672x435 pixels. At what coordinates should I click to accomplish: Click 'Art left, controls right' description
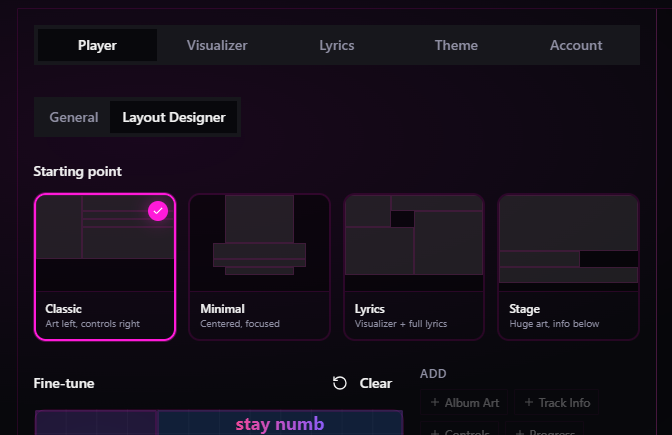[93, 324]
